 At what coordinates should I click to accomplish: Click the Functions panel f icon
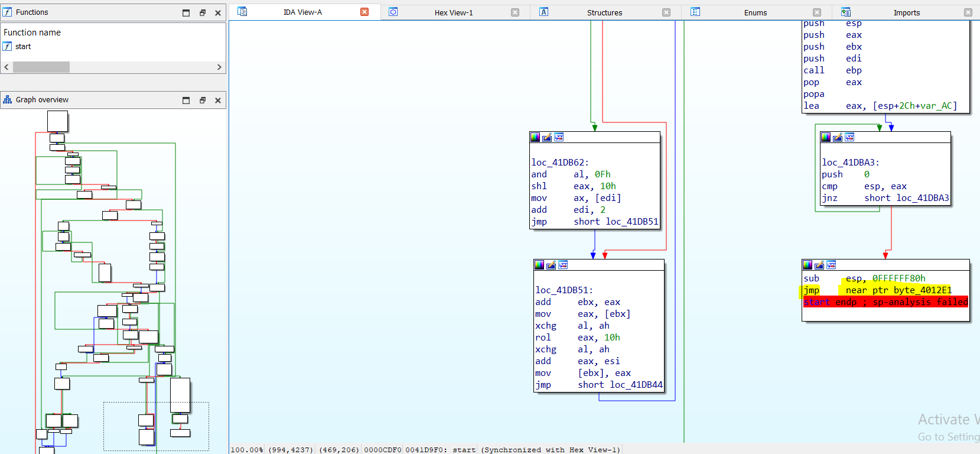[x=8, y=12]
